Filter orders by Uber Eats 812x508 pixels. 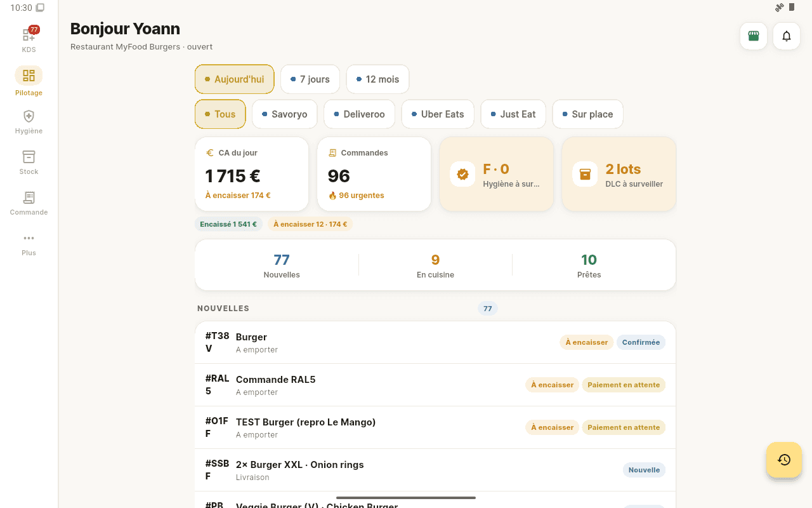pyautogui.click(x=438, y=114)
